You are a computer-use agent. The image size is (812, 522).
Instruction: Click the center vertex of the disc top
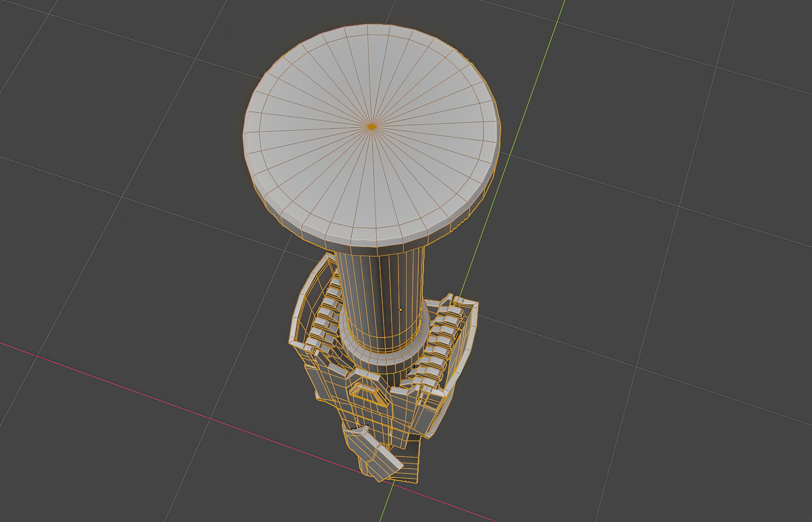point(372,127)
